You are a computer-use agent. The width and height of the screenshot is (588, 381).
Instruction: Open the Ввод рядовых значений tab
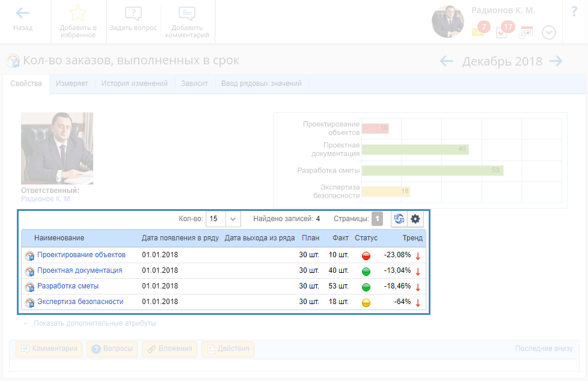262,84
